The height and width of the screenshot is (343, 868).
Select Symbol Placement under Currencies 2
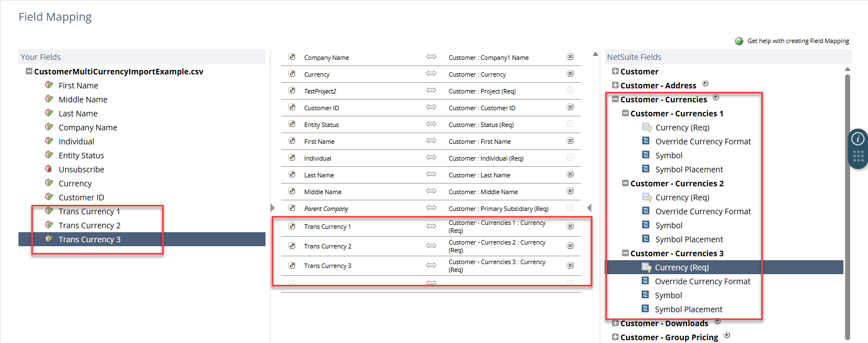(x=689, y=239)
